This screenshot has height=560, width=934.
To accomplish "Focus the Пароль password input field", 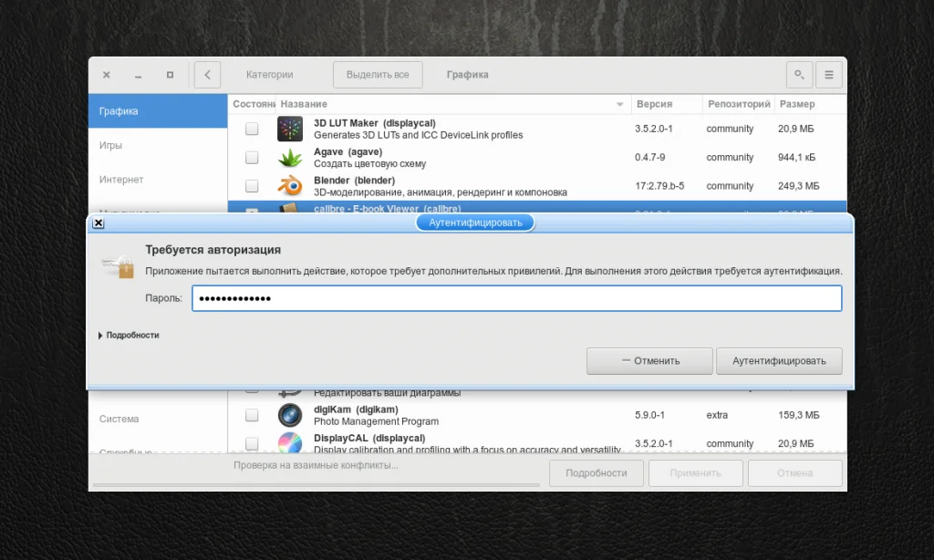I will (516, 298).
